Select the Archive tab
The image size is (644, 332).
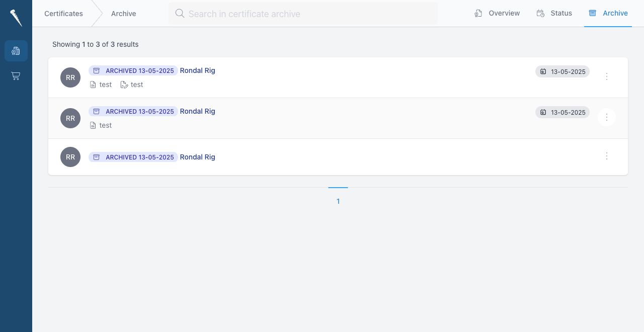608,14
